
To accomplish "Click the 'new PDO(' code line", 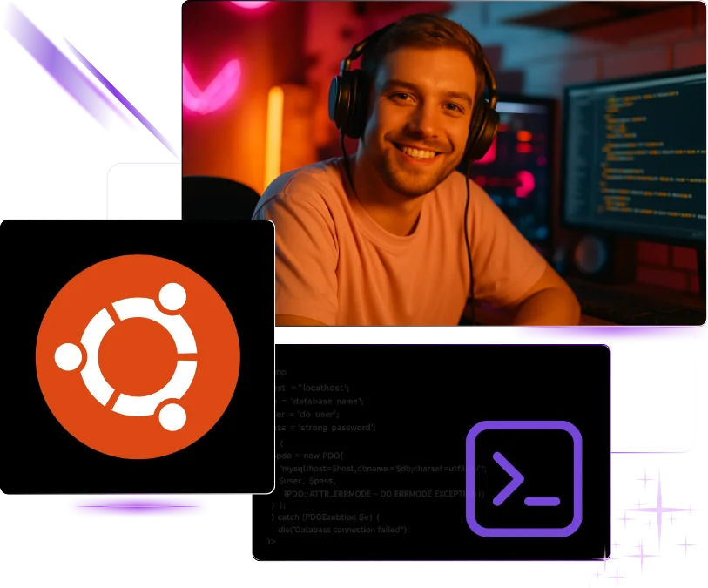I will (310, 456).
